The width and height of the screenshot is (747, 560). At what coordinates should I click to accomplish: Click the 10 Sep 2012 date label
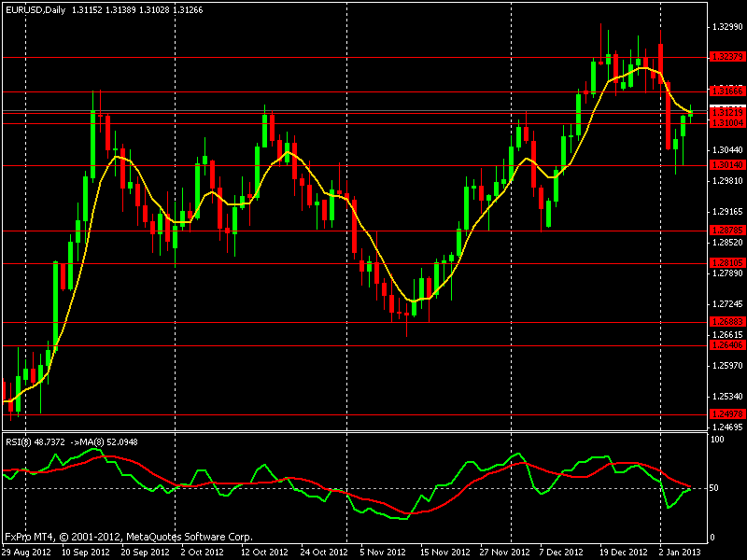86,553
